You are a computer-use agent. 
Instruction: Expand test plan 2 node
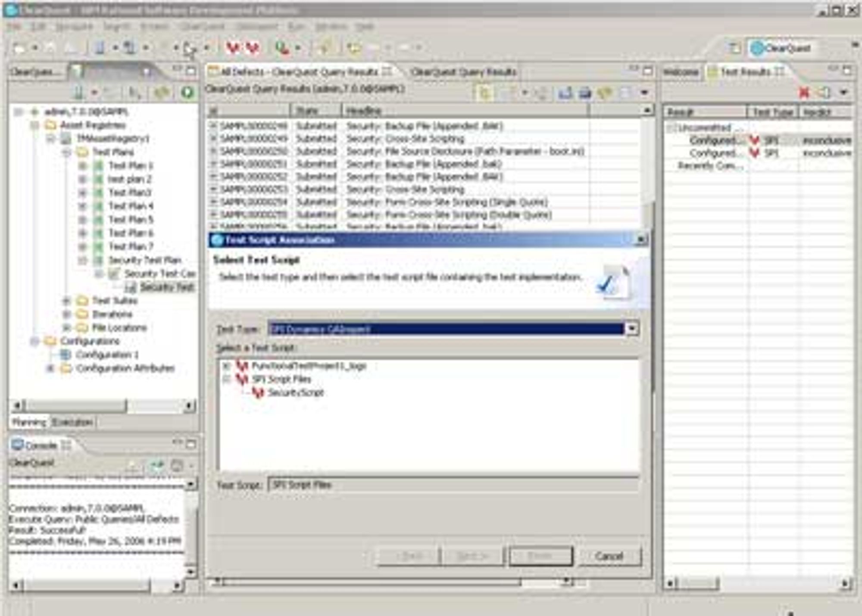(x=82, y=179)
